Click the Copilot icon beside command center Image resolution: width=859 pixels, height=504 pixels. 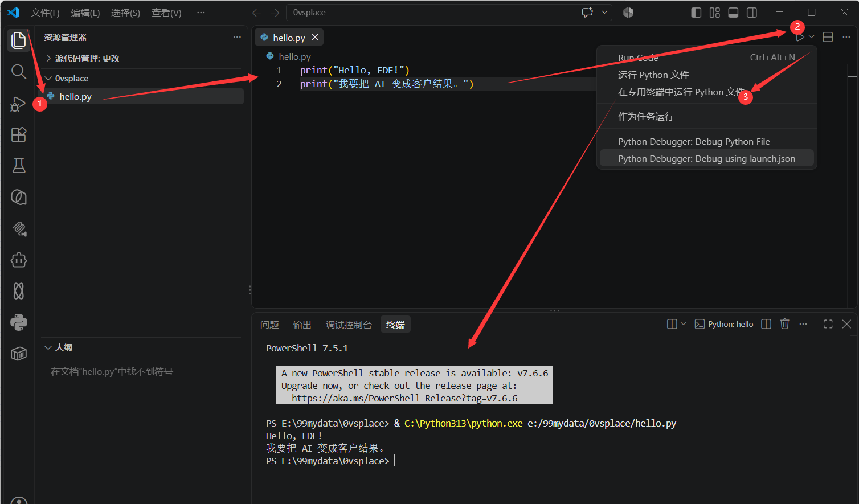coord(628,13)
